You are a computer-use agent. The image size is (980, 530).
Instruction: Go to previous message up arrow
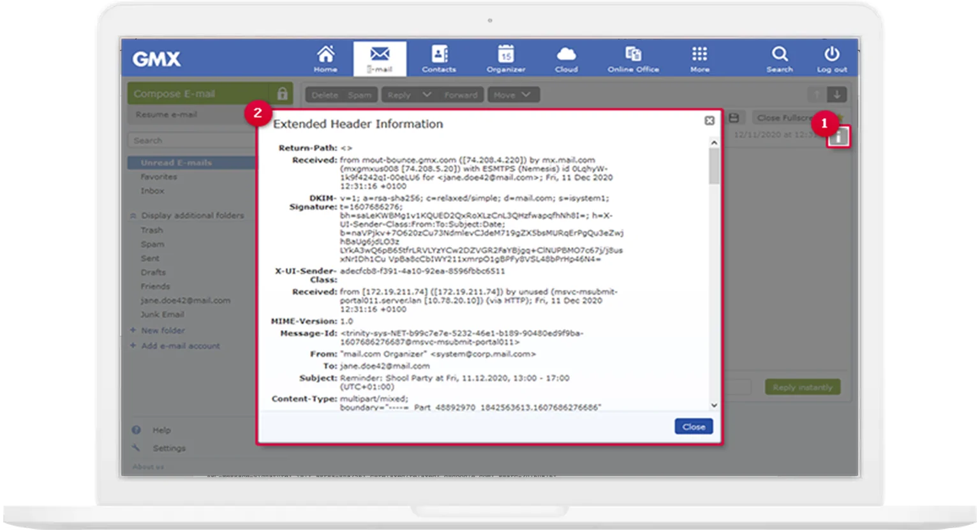click(x=817, y=95)
